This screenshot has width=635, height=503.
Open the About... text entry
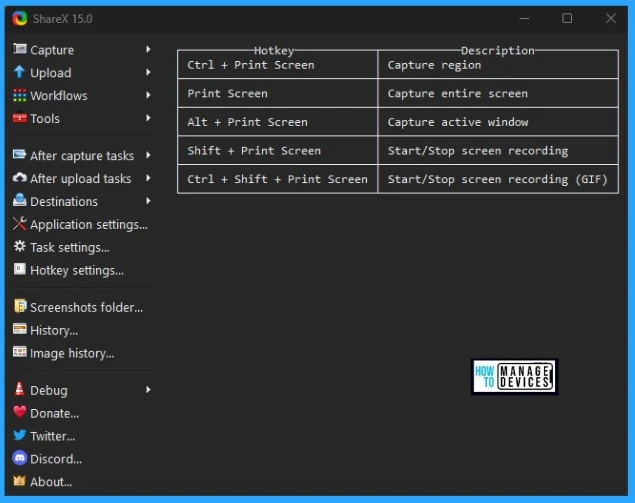(x=51, y=482)
